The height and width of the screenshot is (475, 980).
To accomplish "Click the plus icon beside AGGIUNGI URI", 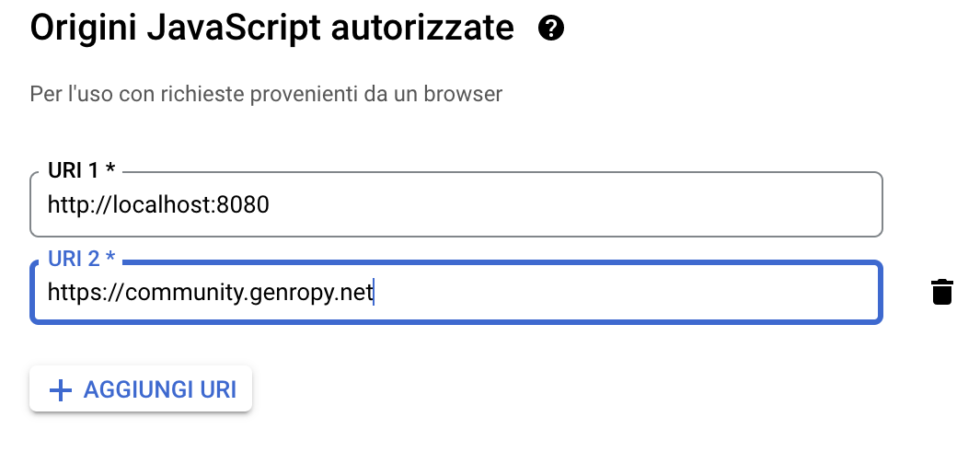I will point(60,390).
